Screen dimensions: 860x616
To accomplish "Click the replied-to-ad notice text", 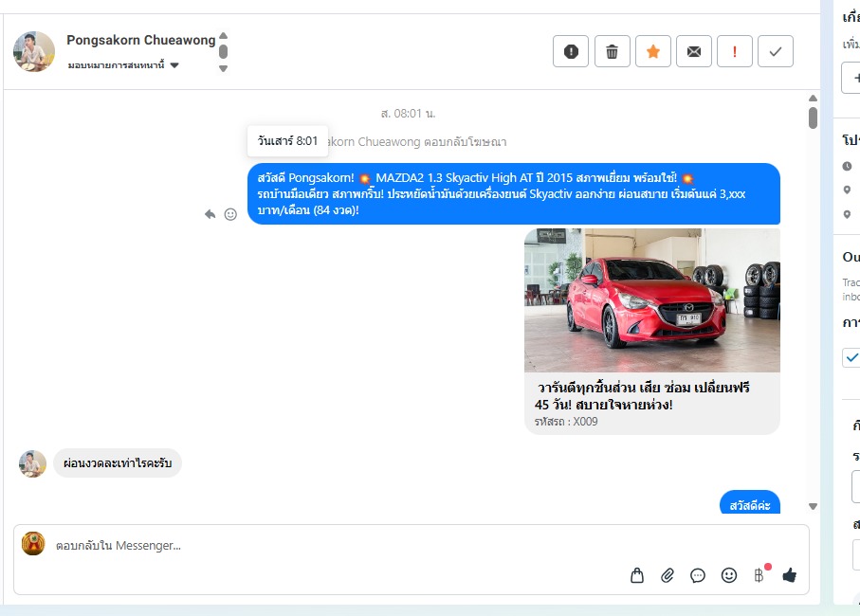I will (x=417, y=142).
